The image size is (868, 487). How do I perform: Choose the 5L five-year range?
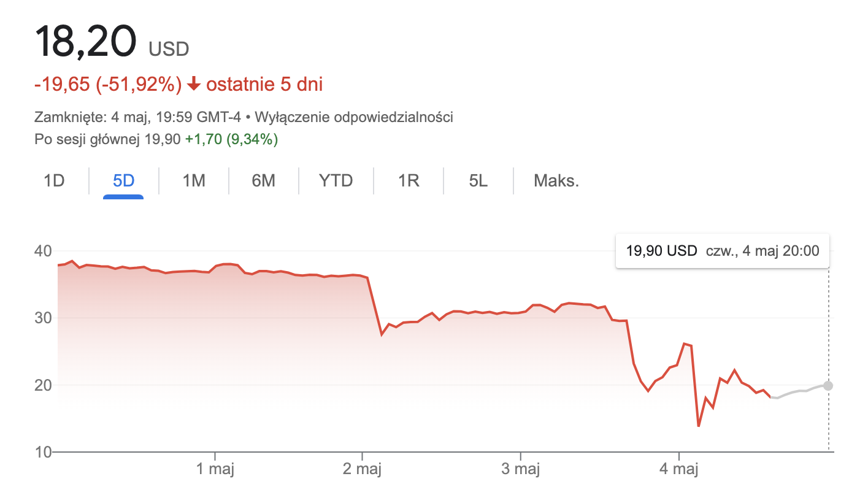tap(478, 181)
